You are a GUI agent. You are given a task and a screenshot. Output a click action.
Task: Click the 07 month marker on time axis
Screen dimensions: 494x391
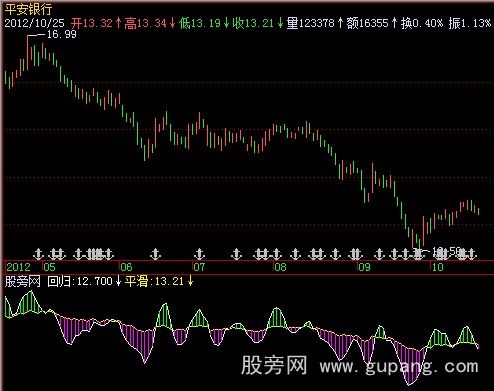tap(200, 267)
